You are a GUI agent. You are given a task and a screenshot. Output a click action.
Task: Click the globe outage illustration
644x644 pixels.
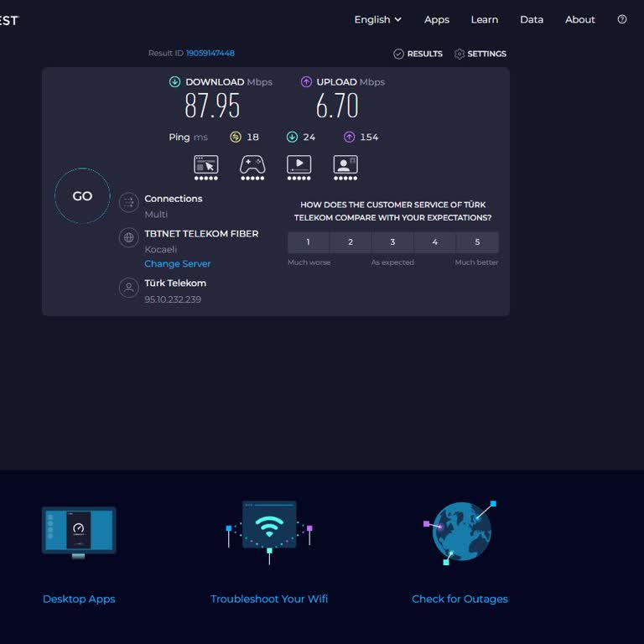(460, 532)
